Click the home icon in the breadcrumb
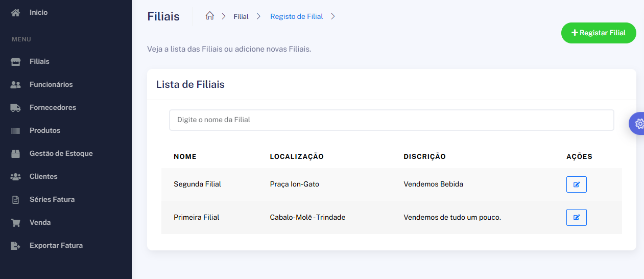This screenshot has height=279, width=644. (209, 16)
